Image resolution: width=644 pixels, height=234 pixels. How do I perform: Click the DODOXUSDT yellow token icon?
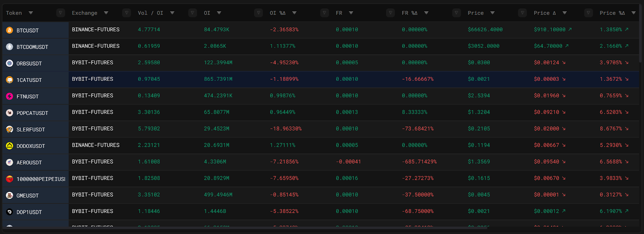[x=10, y=146]
